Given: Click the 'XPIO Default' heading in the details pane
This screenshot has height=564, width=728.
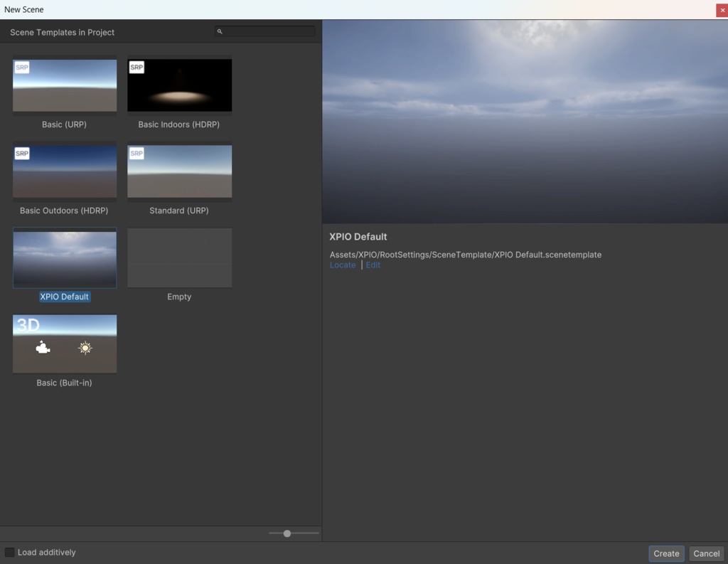Looking at the screenshot, I should [358, 237].
